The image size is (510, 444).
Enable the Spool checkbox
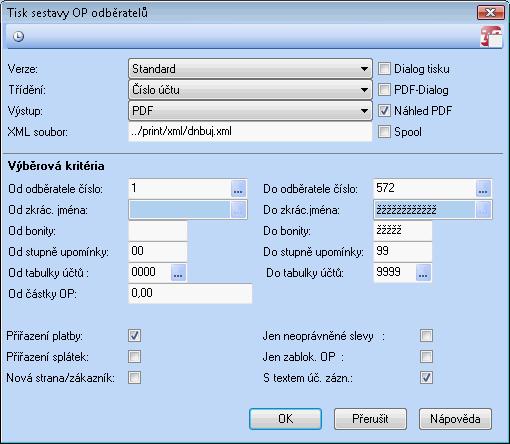point(384,132)
